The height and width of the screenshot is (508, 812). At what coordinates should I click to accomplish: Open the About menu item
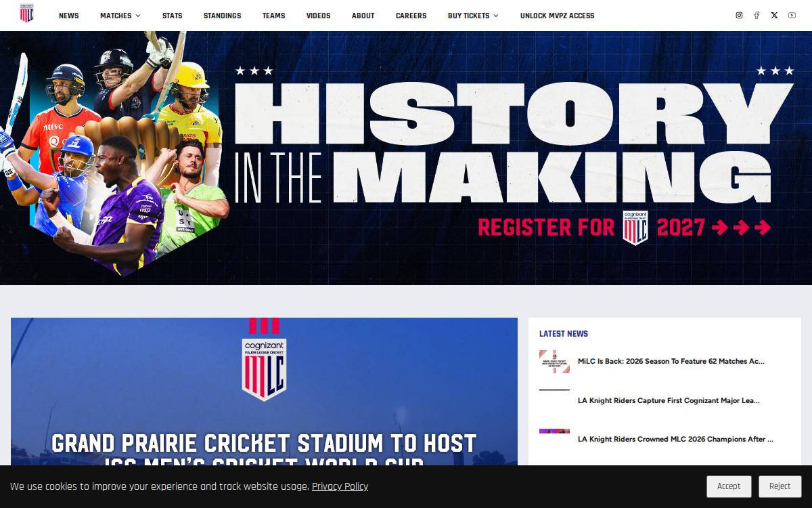coord(363,16)
